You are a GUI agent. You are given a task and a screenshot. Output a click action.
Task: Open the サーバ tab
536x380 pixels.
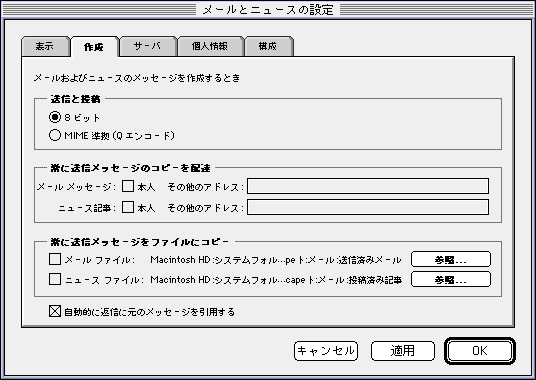coord(148,46)
